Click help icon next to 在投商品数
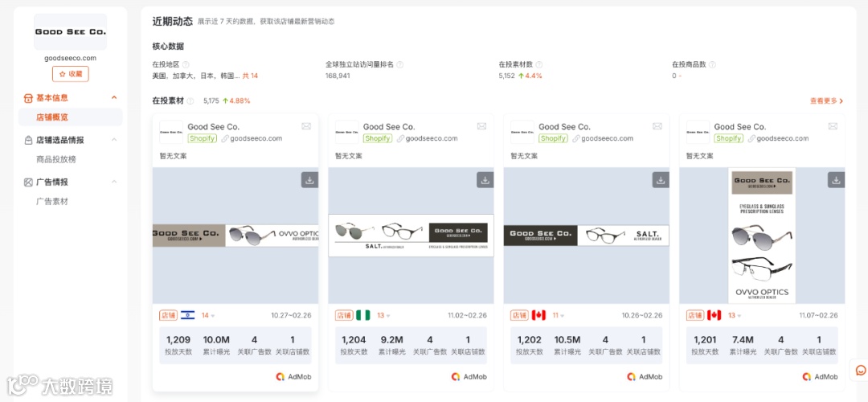 tap(712, 65)
